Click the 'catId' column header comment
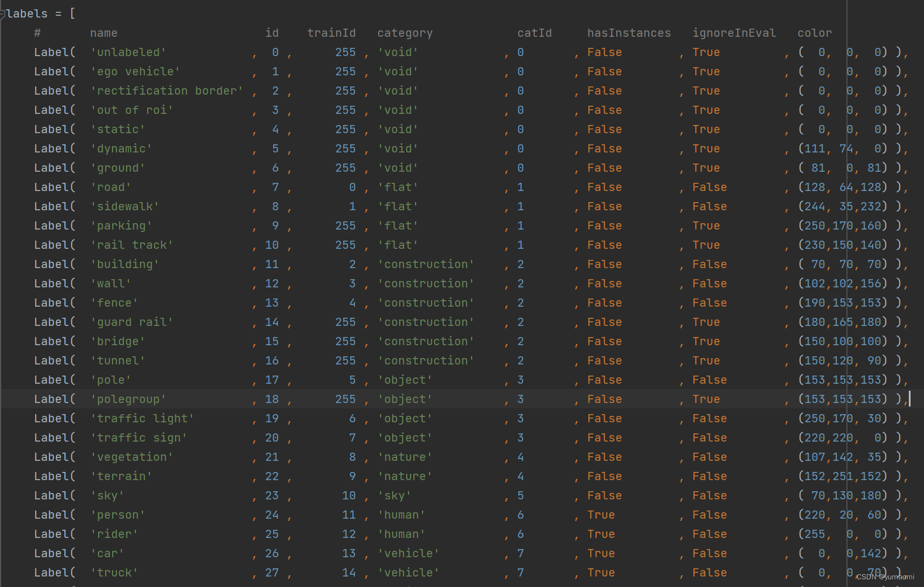This screenshot has width=924, height=587. click(535, 33)
